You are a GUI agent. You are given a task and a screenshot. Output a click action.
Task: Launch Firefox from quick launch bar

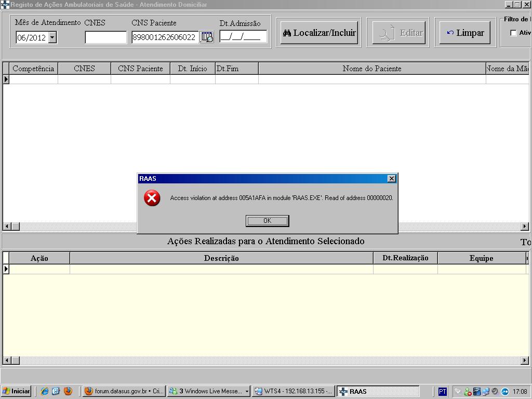pyautogui.click(x=68, y=391)
